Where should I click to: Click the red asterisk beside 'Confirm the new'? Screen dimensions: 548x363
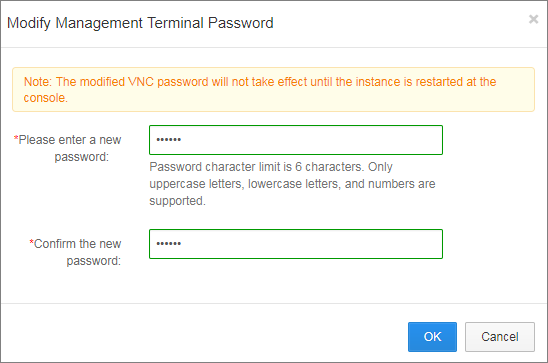tap(31, 241)
